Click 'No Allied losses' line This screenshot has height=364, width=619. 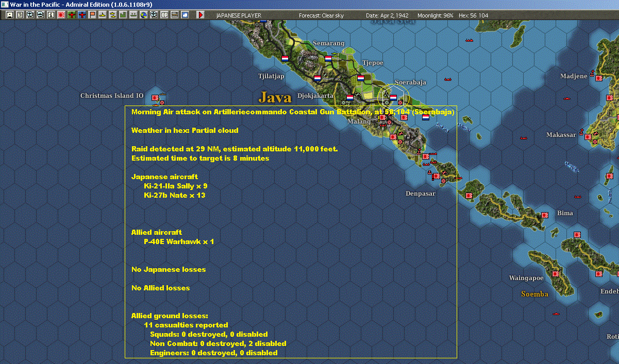(160, 288)
